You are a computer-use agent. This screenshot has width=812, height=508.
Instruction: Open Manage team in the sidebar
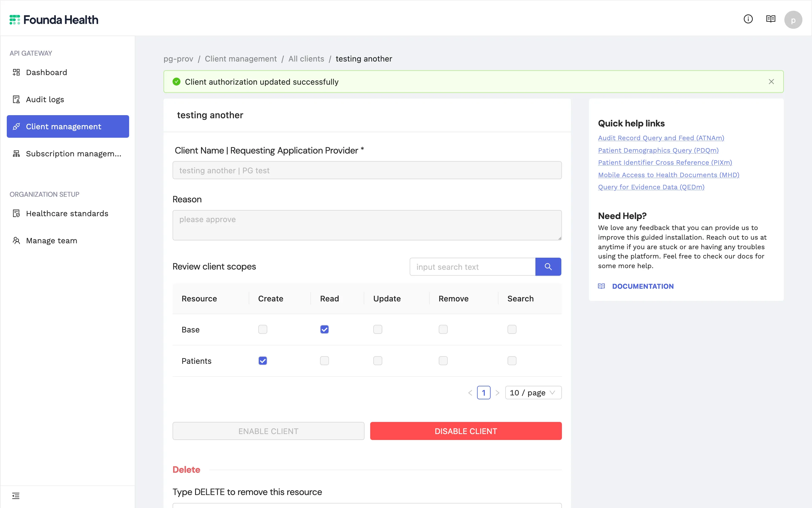click(x=68, y=240)
